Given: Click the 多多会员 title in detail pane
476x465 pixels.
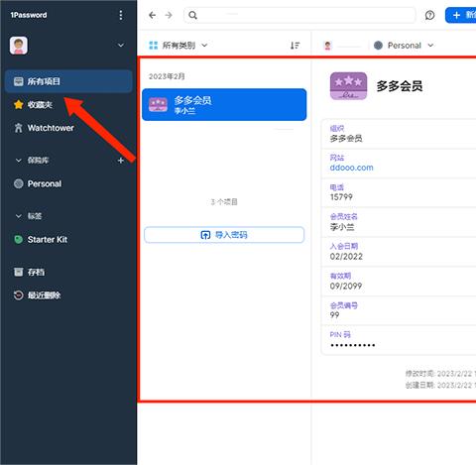Looking at the screenshot, I should (400, 86).
